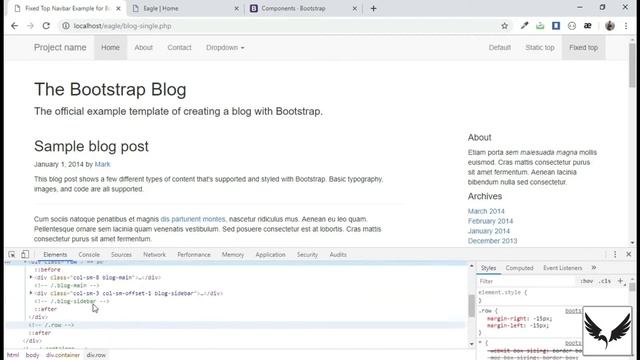Close the DevTools panel

[x=629, y=254]
